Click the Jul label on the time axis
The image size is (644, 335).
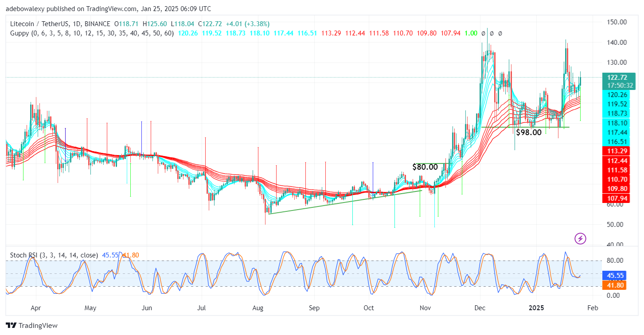[202, 308]
